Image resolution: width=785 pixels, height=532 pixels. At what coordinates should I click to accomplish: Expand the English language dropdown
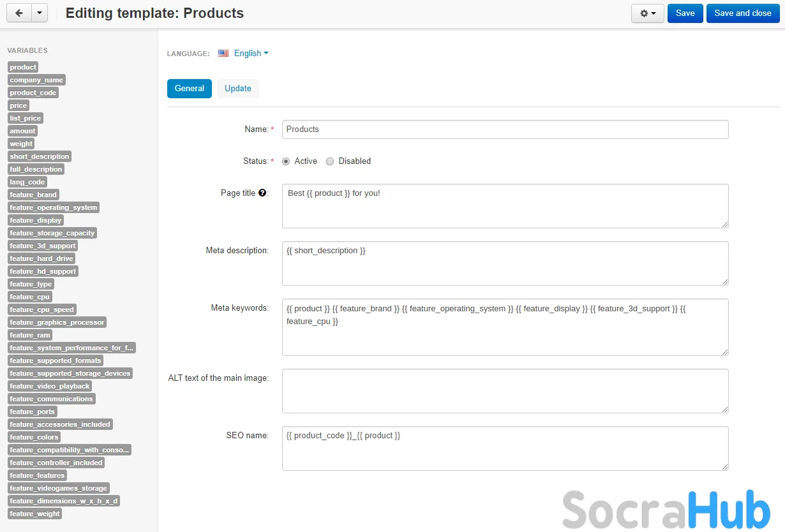click(x=251, y=54)
